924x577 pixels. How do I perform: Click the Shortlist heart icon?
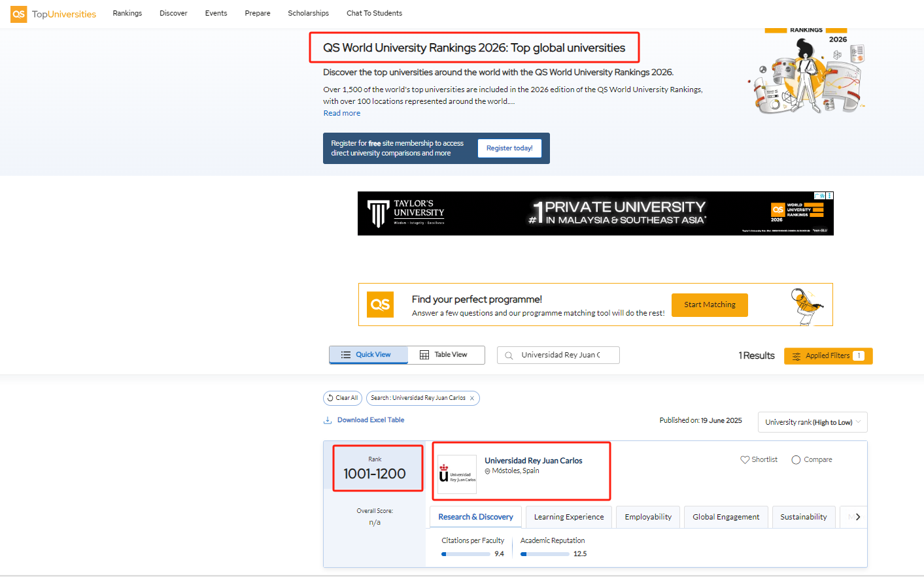(745, 460)
